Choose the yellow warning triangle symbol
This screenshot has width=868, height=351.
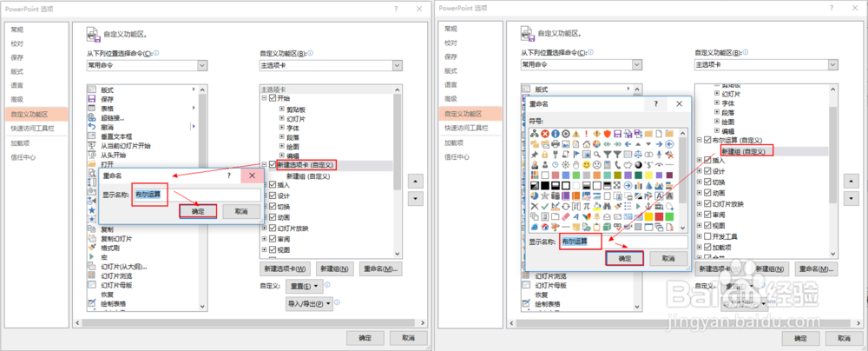click(x=576, y=134)
